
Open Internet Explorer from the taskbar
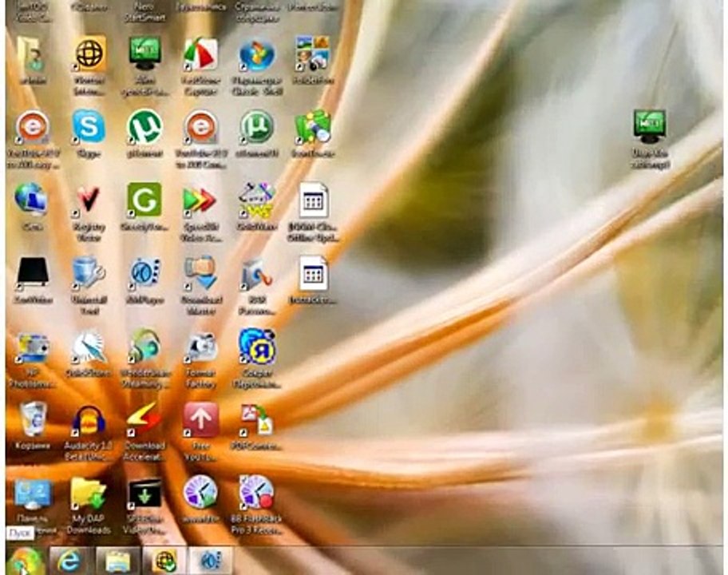click(70, 561)
